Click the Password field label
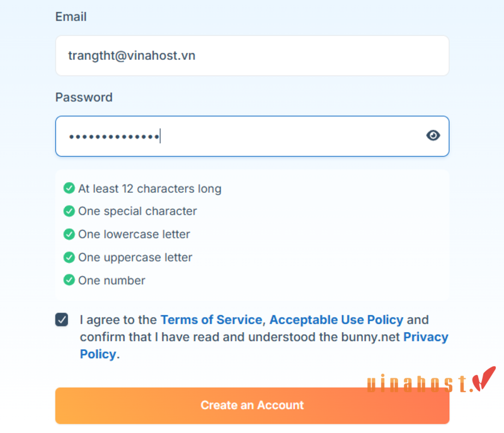Screen dimensions: 504x433 [84, 98]
